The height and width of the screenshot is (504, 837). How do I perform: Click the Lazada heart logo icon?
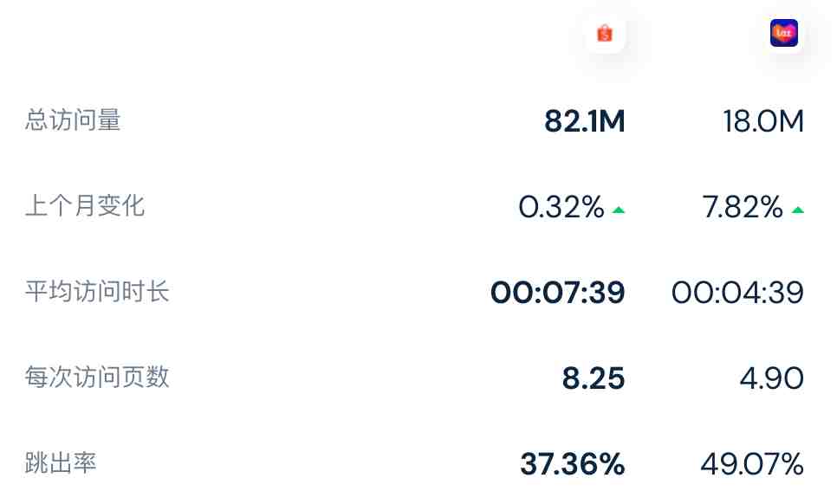783,33
